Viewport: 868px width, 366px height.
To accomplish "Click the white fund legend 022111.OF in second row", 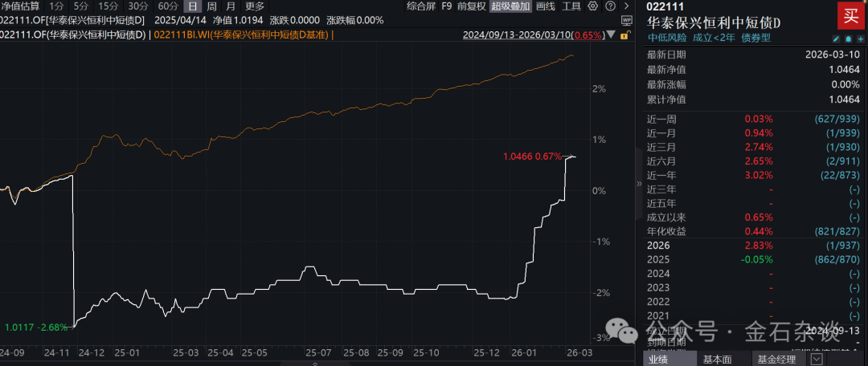I will coord(72,35).
